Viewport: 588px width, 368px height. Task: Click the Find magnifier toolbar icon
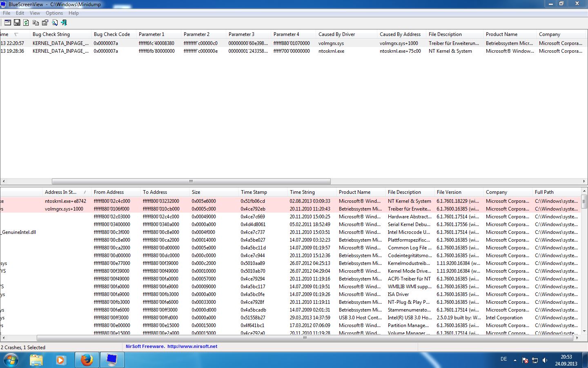54,22
